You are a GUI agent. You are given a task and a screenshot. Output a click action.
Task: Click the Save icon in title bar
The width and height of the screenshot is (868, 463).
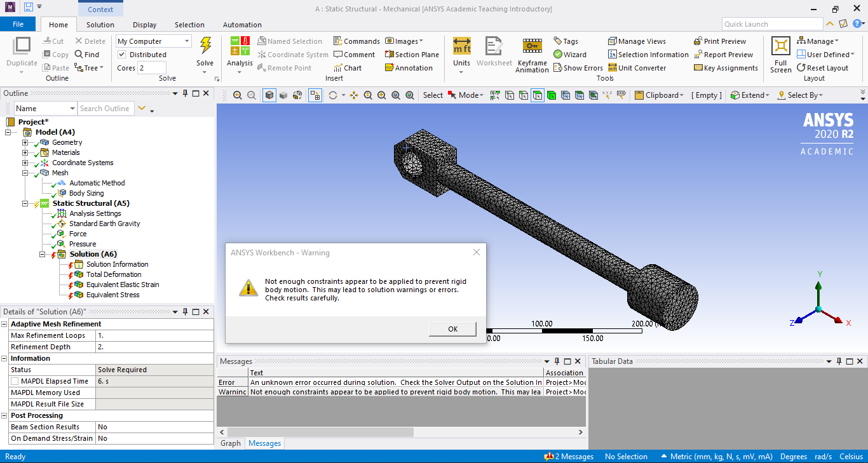tap(29, 8)
